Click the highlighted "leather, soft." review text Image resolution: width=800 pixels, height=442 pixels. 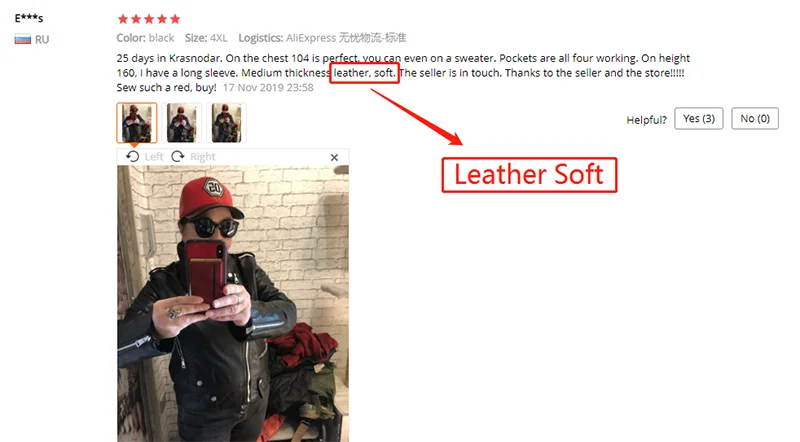click(x=364, y=73)
